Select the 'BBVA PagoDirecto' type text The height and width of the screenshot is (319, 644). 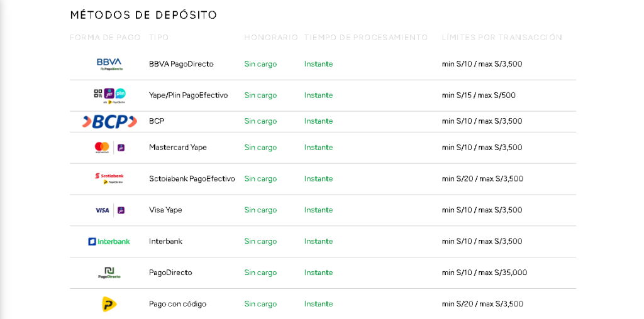pyautogui.click(x=181, y=64)
